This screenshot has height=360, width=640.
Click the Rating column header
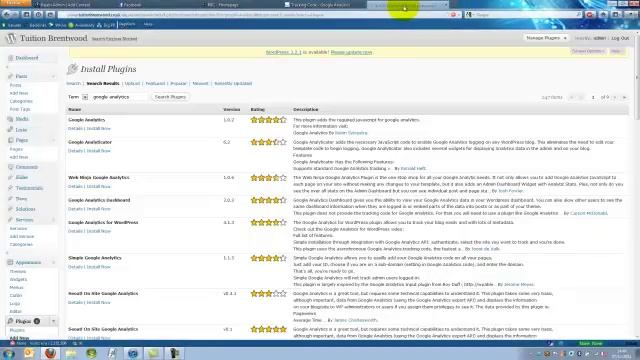point(258,110)
